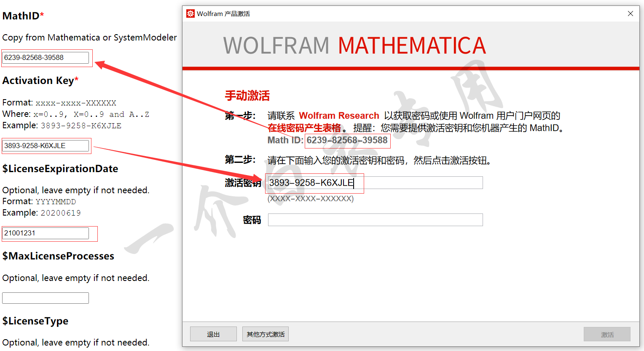The width and height of the screenshot is (644, 351).
Task: Click the text Copy from Mathematica or SystemModeler
Action: point(89,38)
